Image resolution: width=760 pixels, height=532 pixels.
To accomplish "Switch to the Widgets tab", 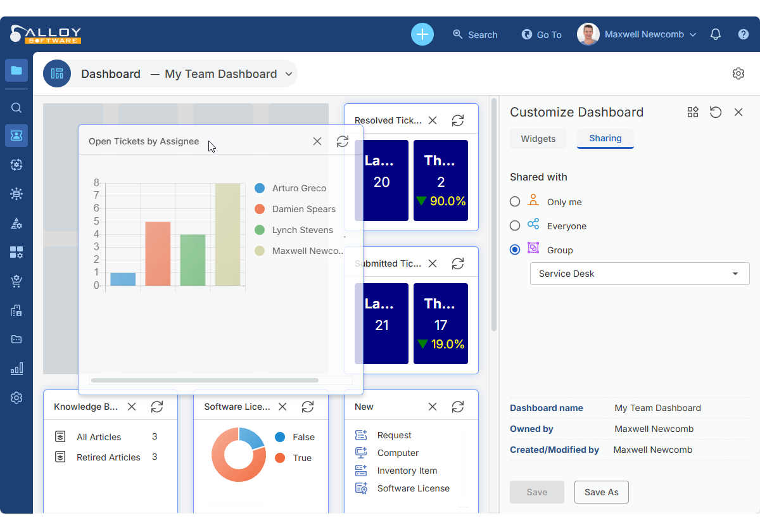I will [538, 138].
